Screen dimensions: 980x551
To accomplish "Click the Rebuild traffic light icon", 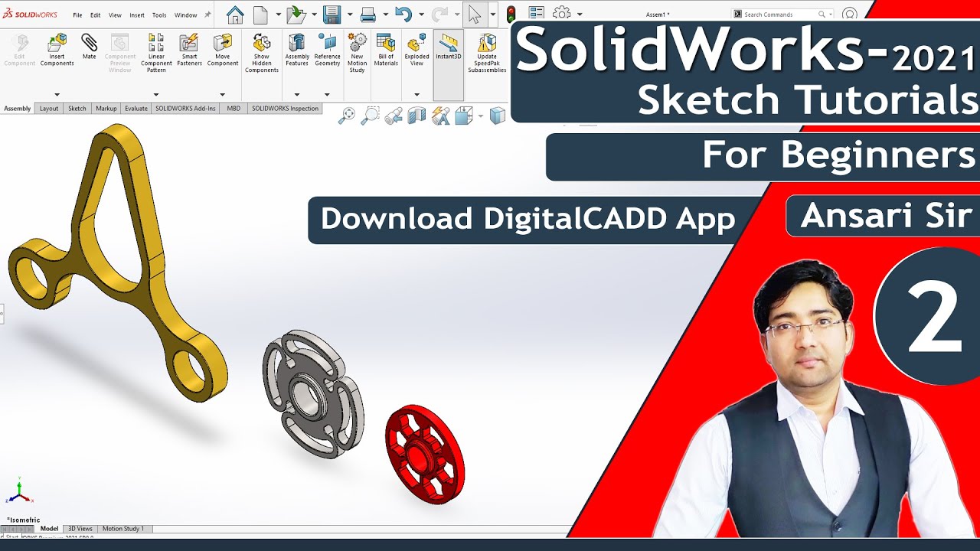I will [511, 15].
